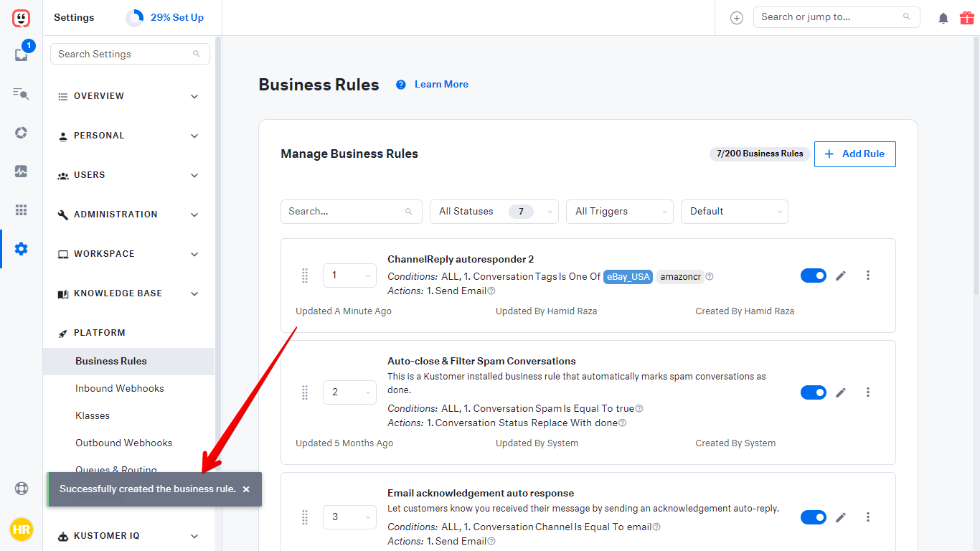Open the All Triggers filter dropdown

pyautogui.click(x=620, y=212)
